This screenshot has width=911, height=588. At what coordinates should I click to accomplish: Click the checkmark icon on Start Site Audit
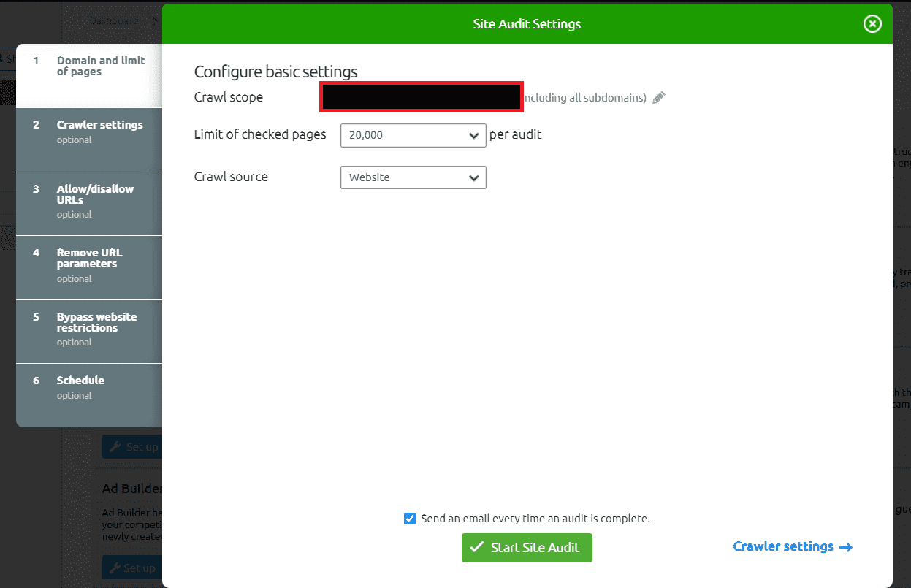point(477,548)
